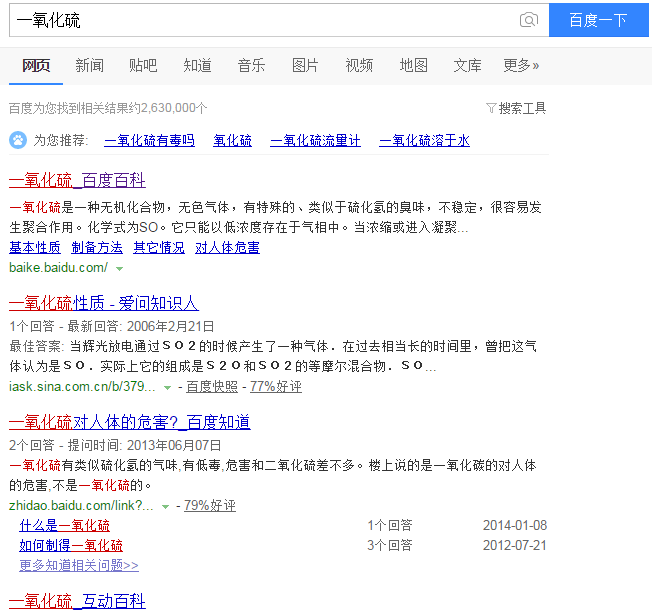Viewport: 652px width, 612px height.
Task: Expand the arrow beside iask.sina.com.cn URL
Action: coord(168,387)
